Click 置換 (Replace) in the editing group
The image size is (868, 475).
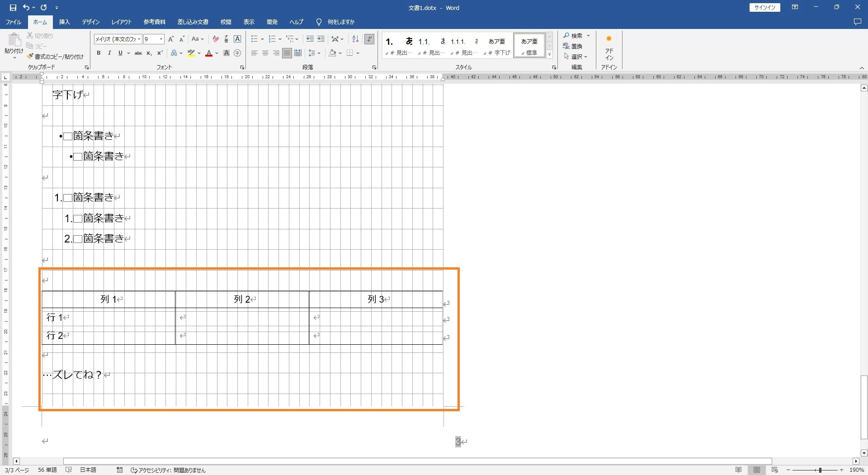click(x=573, y=46)
